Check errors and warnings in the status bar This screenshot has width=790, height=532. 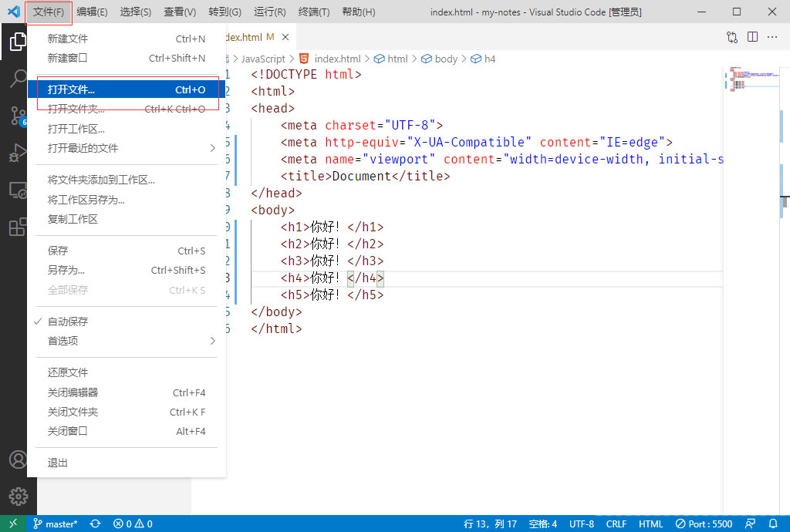coord(132,523)
